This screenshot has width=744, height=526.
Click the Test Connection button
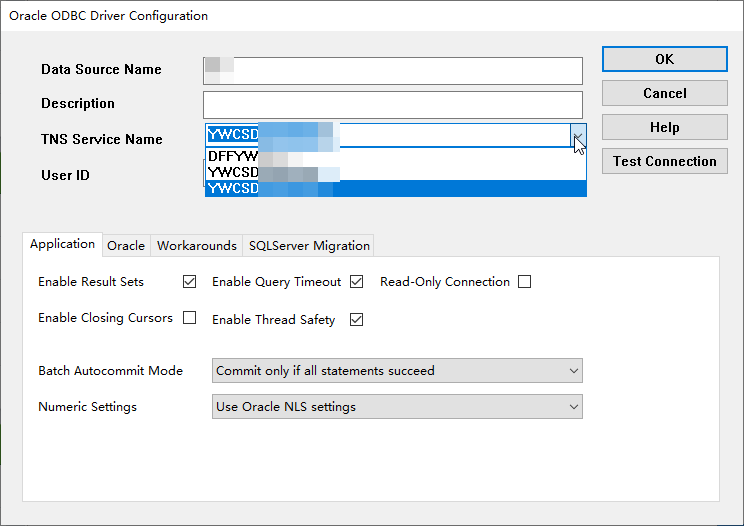pos(664,161)
